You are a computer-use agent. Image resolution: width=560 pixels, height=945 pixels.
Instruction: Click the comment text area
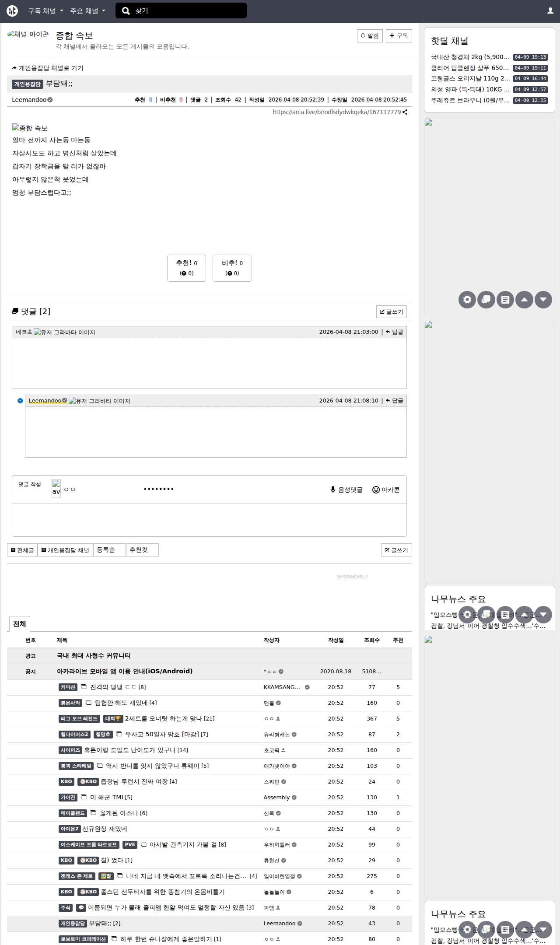(209, 520)
